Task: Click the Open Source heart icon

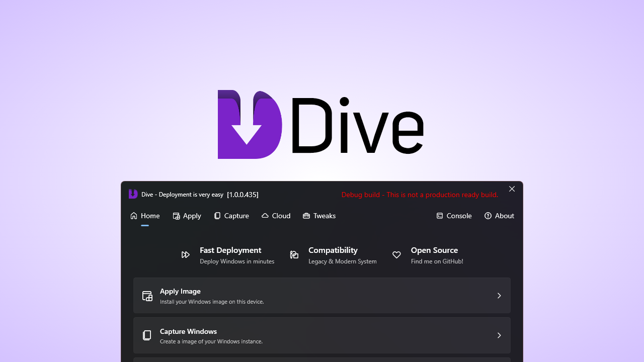Action: [396, 255]
